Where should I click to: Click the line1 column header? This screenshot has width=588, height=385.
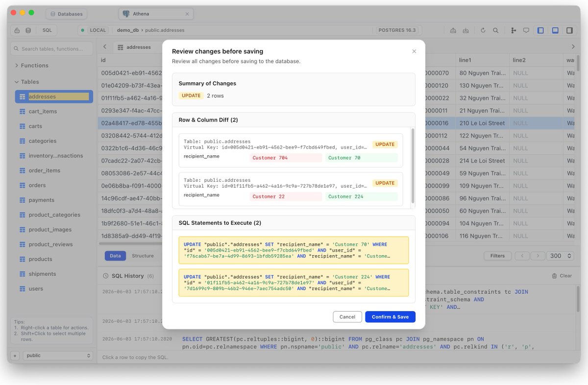(x=482, y=60)
